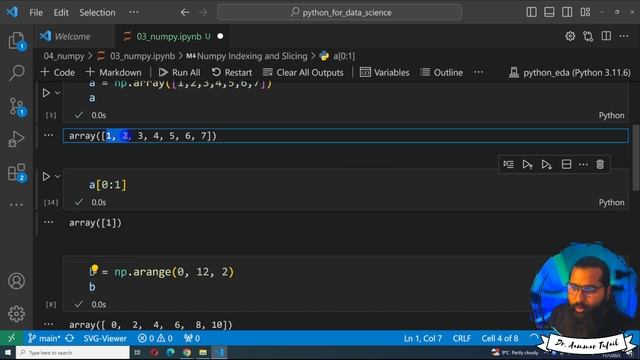Open editor More Actions ellipsis
This screenshot has height=360, width=640.
pyautogui.click(x=624, y=36)
